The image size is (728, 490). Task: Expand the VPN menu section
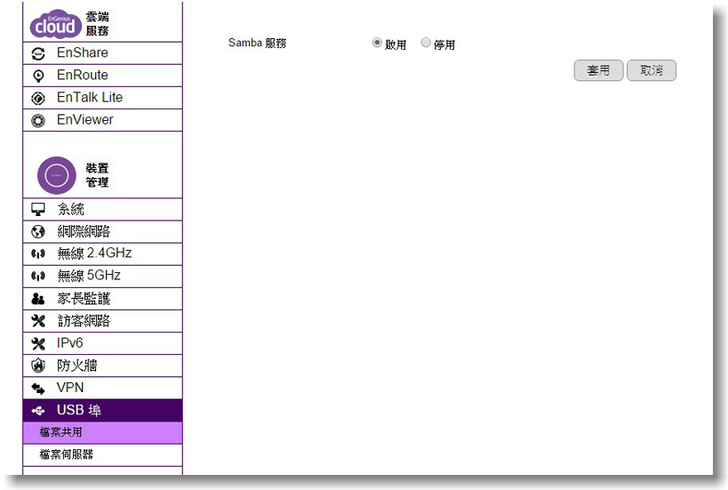tap(70, 387)
